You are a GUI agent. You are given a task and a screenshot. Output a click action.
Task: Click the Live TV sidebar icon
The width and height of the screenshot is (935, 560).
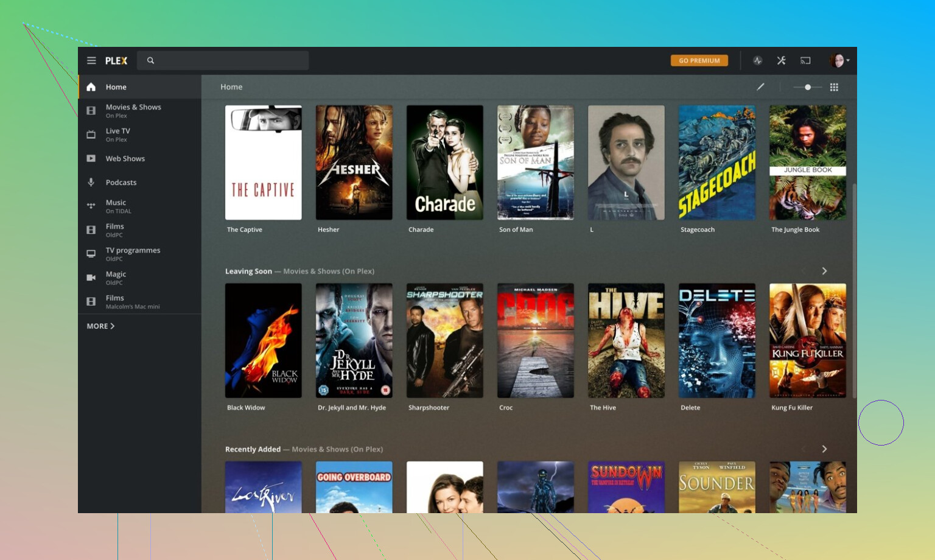[x=91, y=135]
